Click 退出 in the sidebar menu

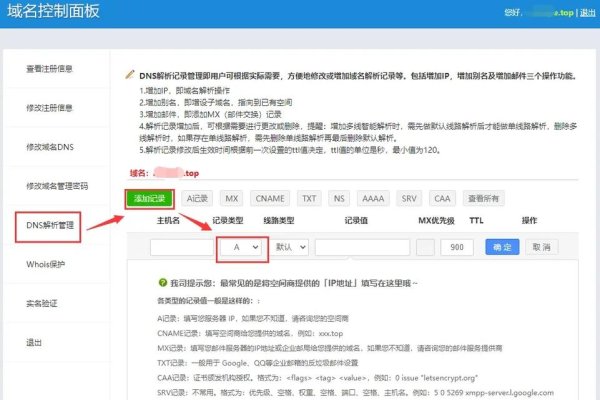(x=34, y=343)
